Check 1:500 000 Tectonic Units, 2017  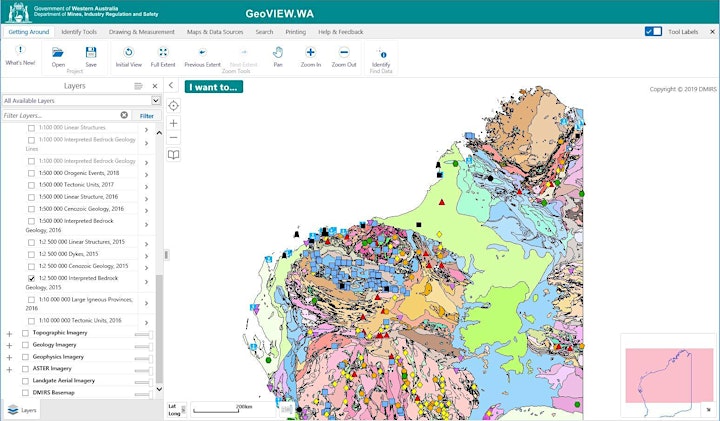click(x=31, y=185)
